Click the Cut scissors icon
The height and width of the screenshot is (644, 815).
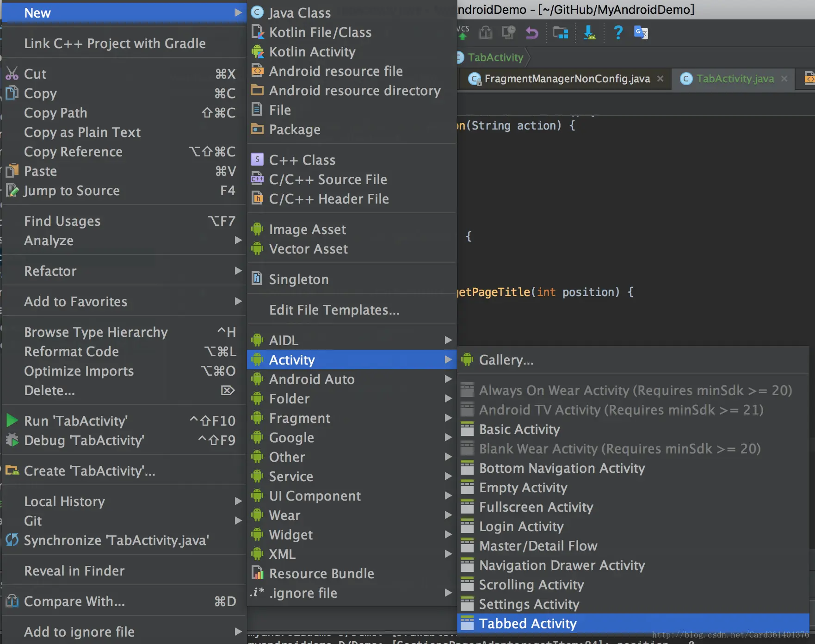[12, 74]
